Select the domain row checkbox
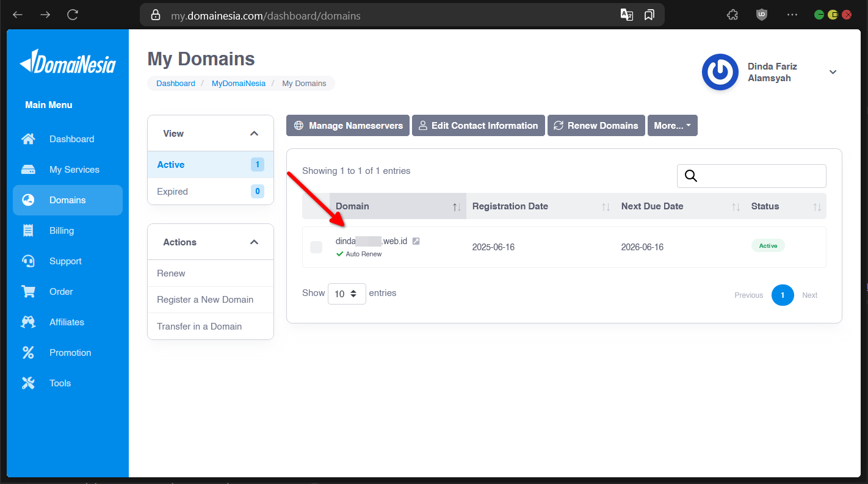 316,247
